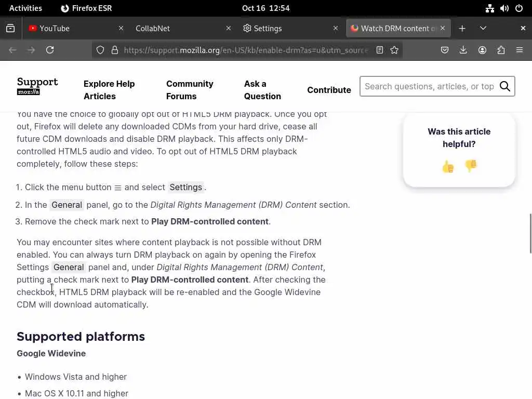Viewport: 532px width, 399px height.
Task: Open the Community Forums link
Action: [x=190, y=90]
